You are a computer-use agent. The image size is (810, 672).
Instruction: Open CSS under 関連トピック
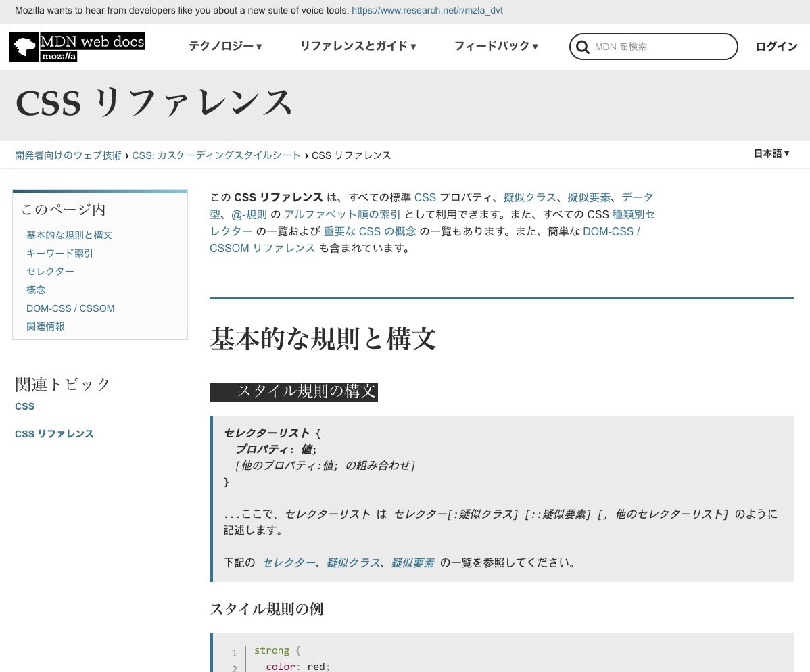pyautogui.click(x=25, y=406)
